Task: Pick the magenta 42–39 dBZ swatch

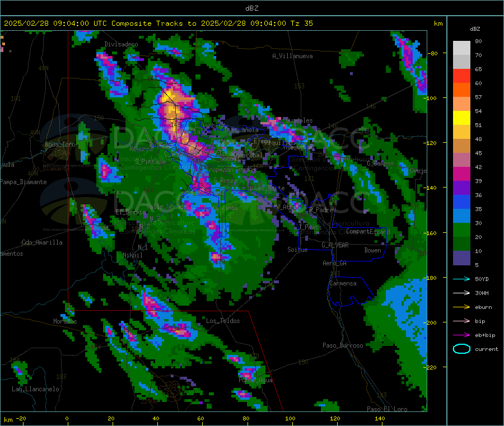Action: click(x=461, y=174)
